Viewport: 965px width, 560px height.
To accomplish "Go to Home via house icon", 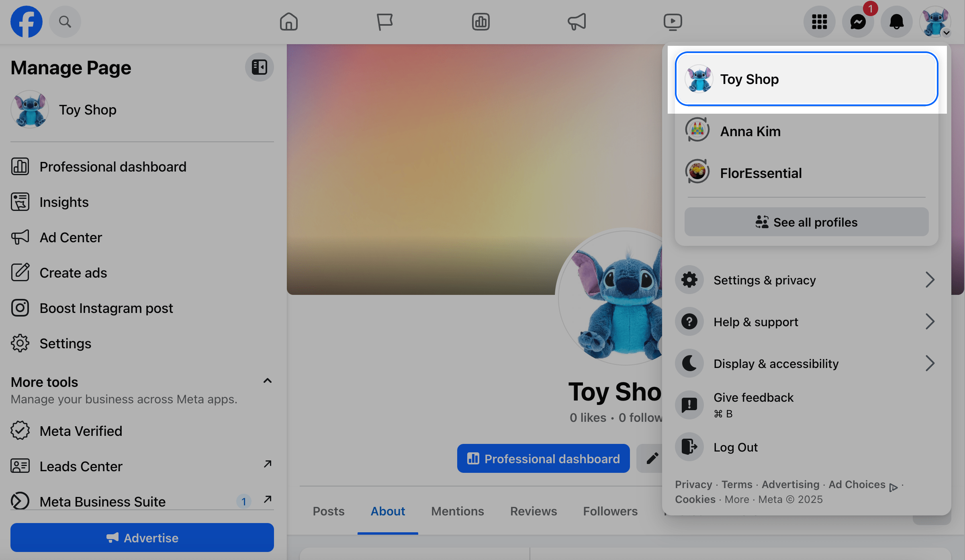I will [x=289, y=22].
